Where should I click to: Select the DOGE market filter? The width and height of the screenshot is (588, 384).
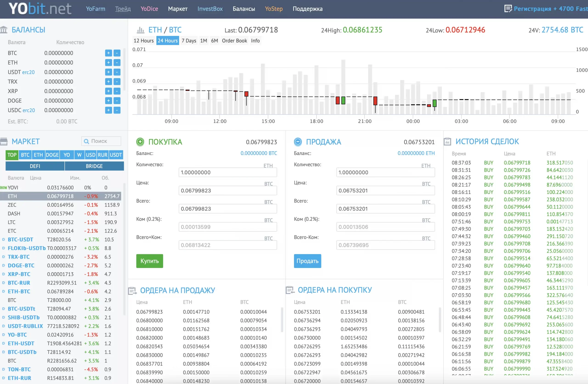click(x=52, y=155)
